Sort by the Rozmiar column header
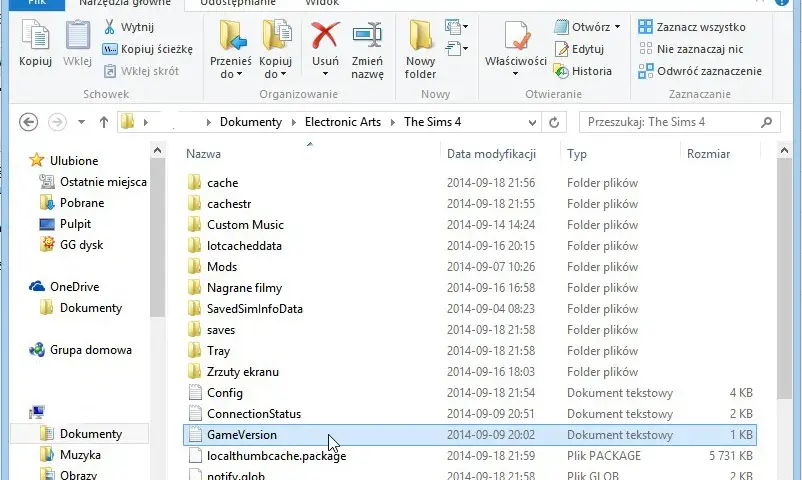Image resolution: width=802 pixels, height=480 pixels. (x=708, y=154)
